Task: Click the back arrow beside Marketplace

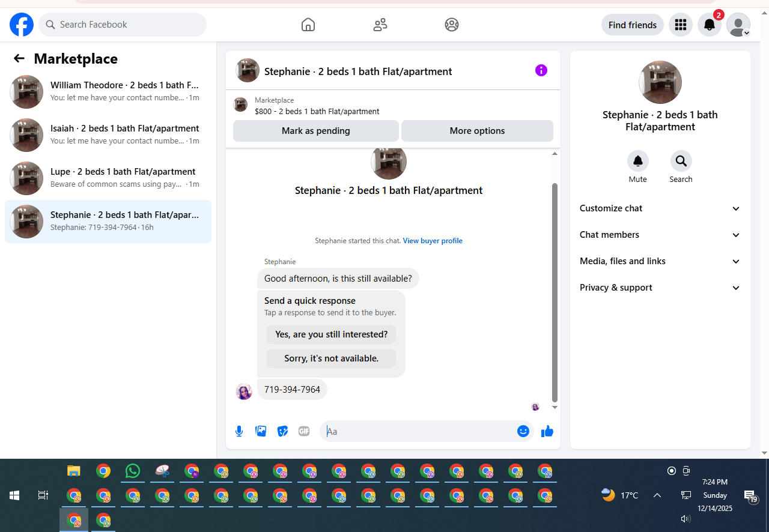Action: coord(19,58)
